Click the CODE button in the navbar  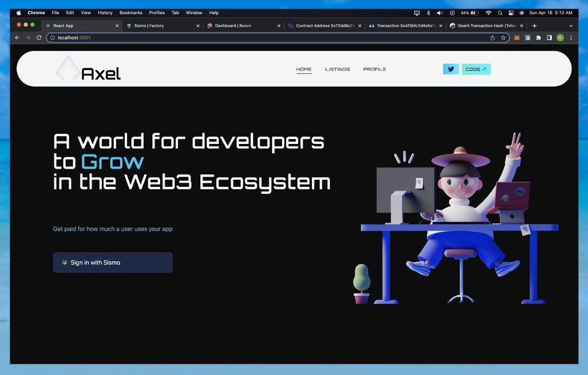(x=476, y=69)
